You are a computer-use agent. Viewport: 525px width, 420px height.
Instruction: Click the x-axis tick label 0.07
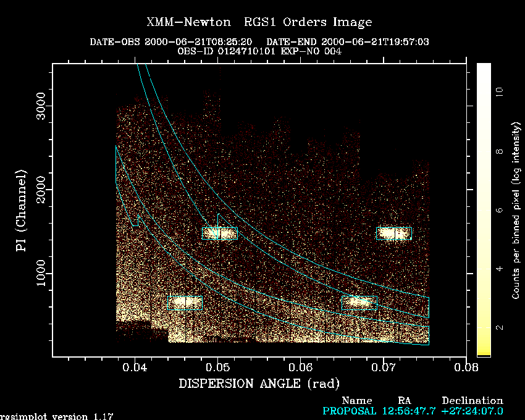[384, 367]
